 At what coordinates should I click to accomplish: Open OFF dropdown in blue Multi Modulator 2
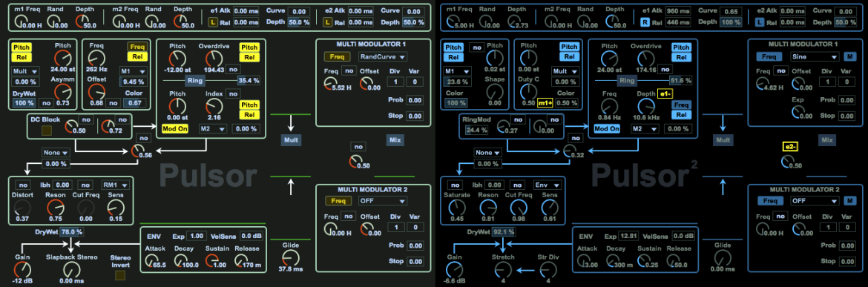point(815,201)
